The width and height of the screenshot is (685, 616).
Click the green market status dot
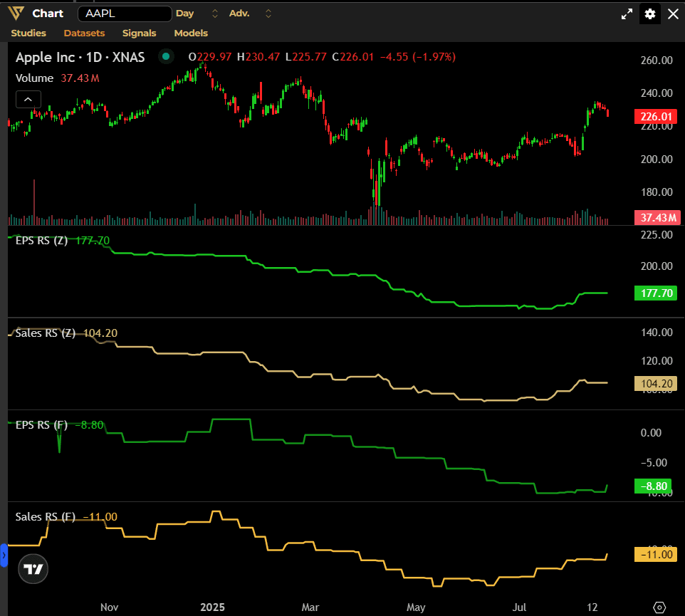pyautogui.click(x=166, y=56)
